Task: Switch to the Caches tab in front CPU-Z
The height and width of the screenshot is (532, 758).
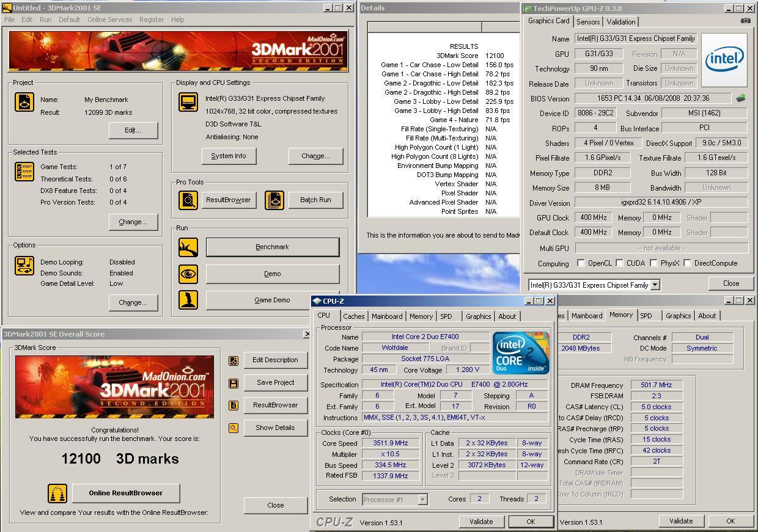Action: point(354,316)
